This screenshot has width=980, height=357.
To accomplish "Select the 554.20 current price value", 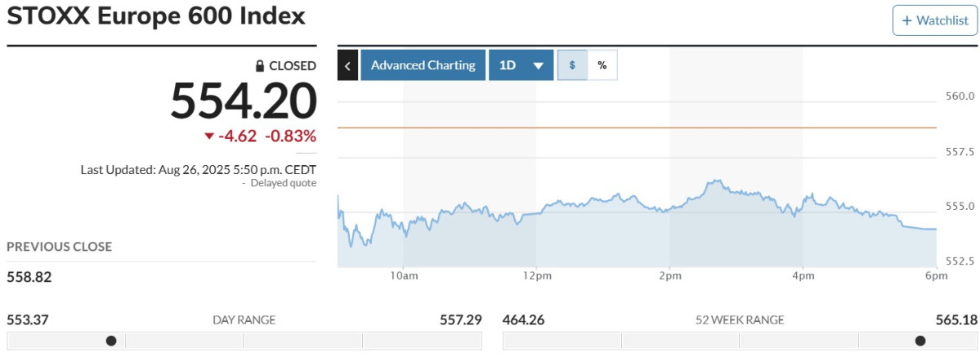I will 243,102.
